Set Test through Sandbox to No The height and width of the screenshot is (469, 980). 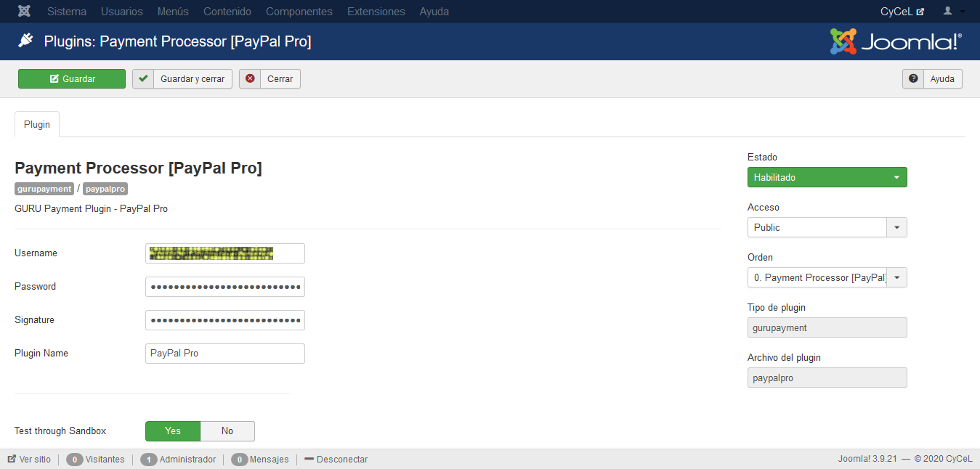tap(227, 431)
